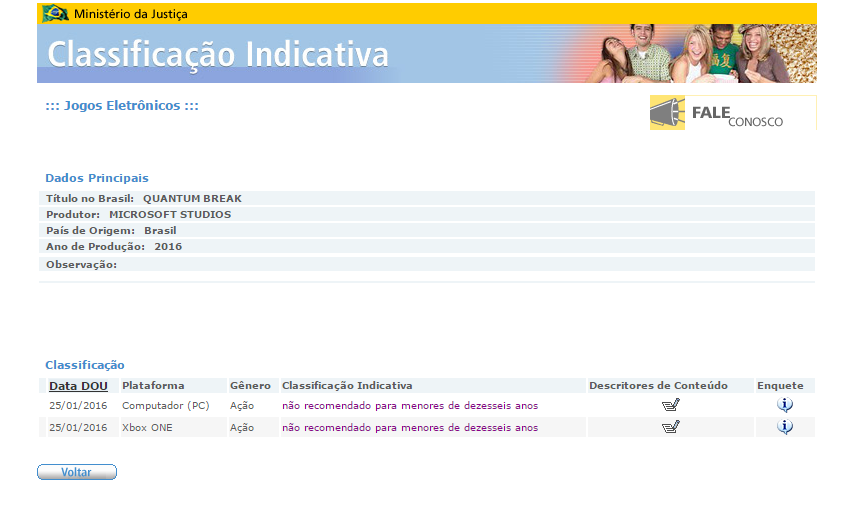Click date 25/01/2016 in Computador (PC) row
The image size is (863, 509).
pyautogui.click(x=78, y=406)
